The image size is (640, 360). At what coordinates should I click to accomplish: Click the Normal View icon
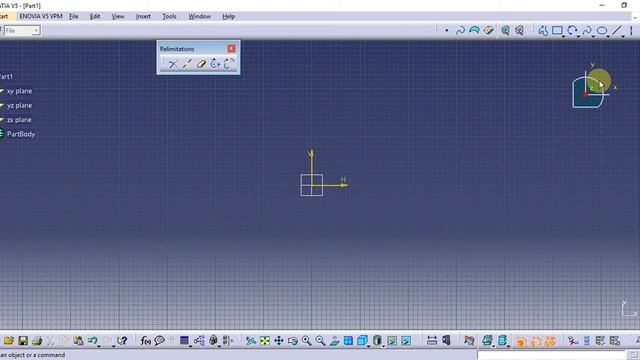tap(334, 340)
